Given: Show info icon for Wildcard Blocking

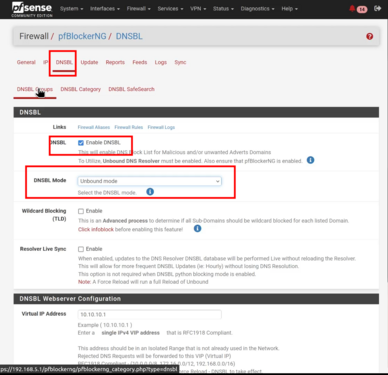Looking at the screenshot, I should 197,229.
